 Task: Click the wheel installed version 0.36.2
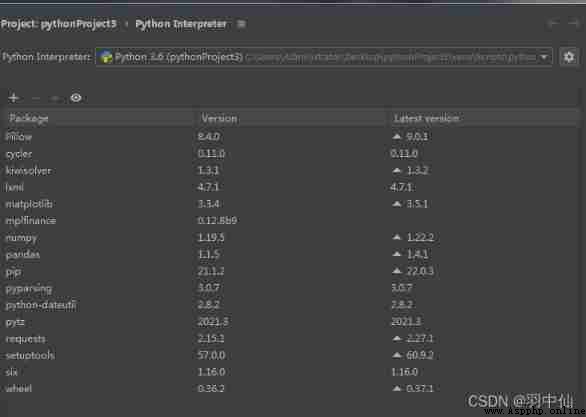click(x=211, y=389)
